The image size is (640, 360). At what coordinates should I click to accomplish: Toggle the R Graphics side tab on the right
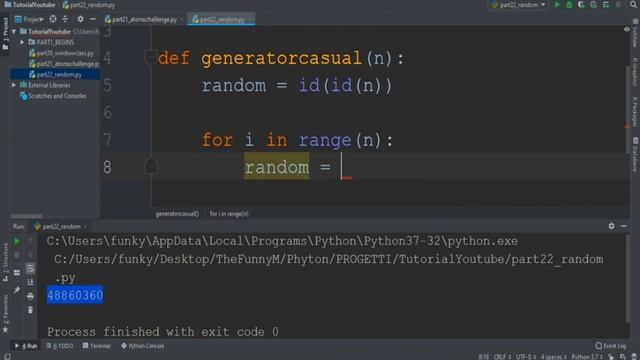(x=635, y=71)
